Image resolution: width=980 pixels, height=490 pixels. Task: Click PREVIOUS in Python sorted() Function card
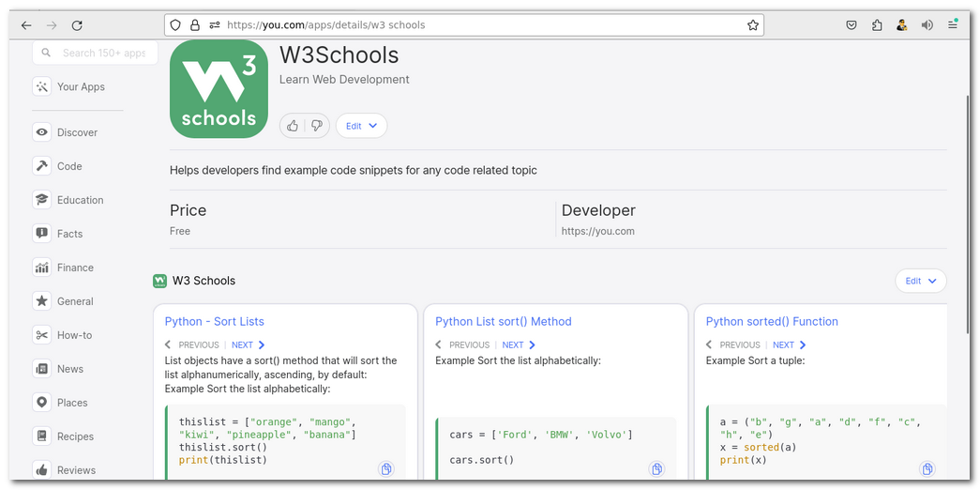pyautogui.click(x=733, y=345)
